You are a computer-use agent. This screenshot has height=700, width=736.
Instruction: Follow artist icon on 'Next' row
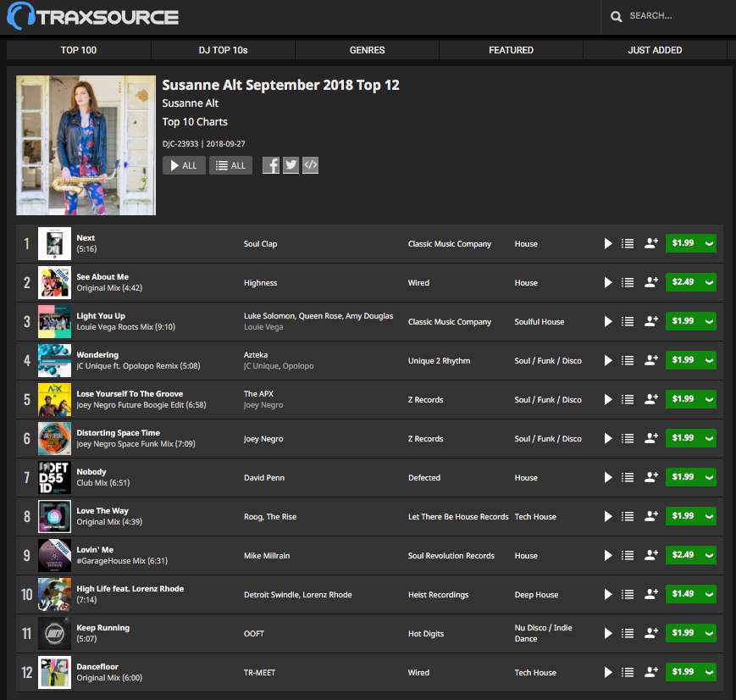point(651,243)
